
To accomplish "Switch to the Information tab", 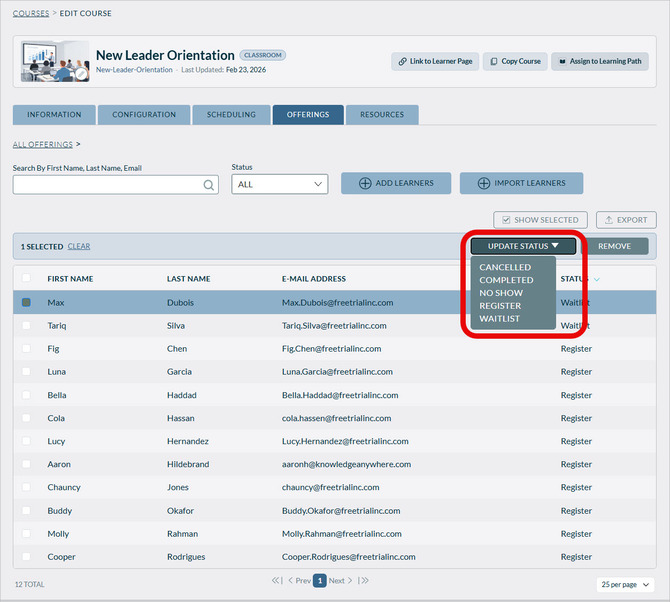I will (x=54, y=115).
